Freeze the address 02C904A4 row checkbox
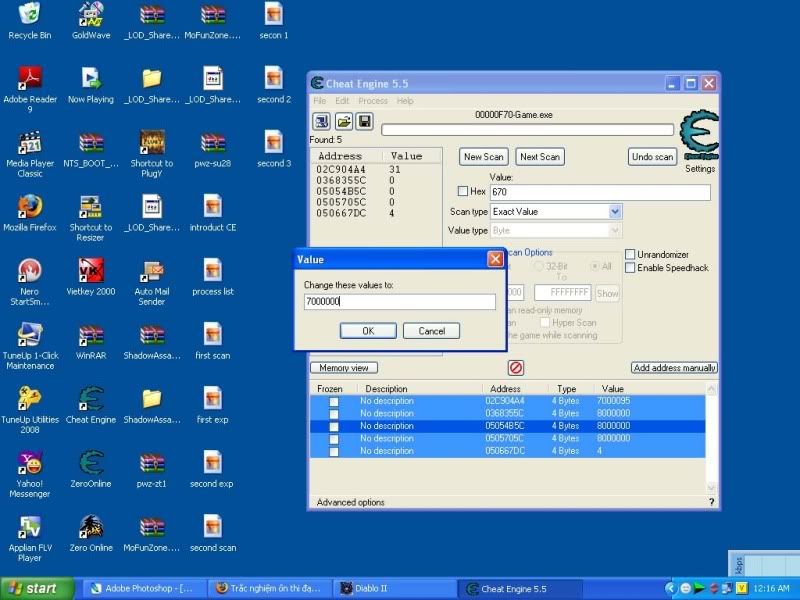Viewport: 800px width, 600px height. [334, 401]
